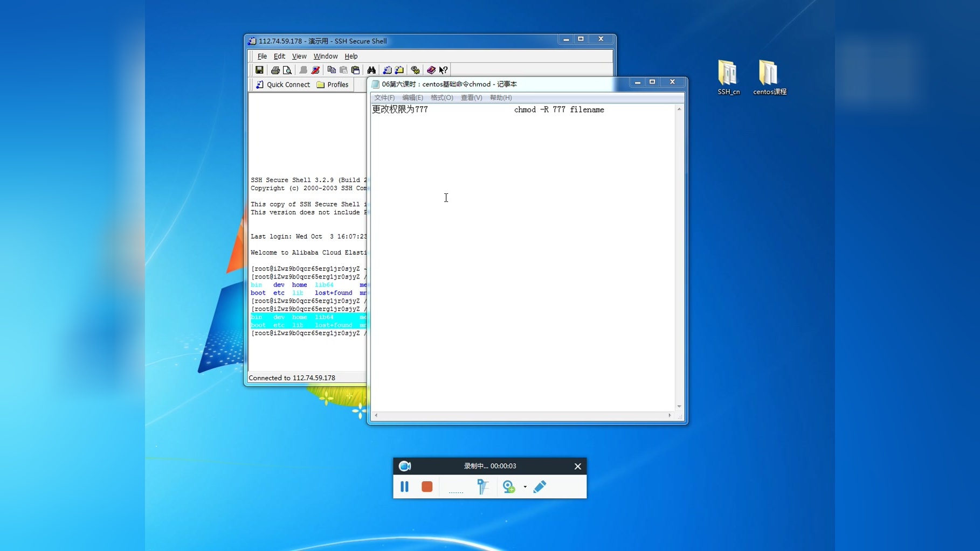
Task: Open SSH Help menu
Action: click(351, 56)
